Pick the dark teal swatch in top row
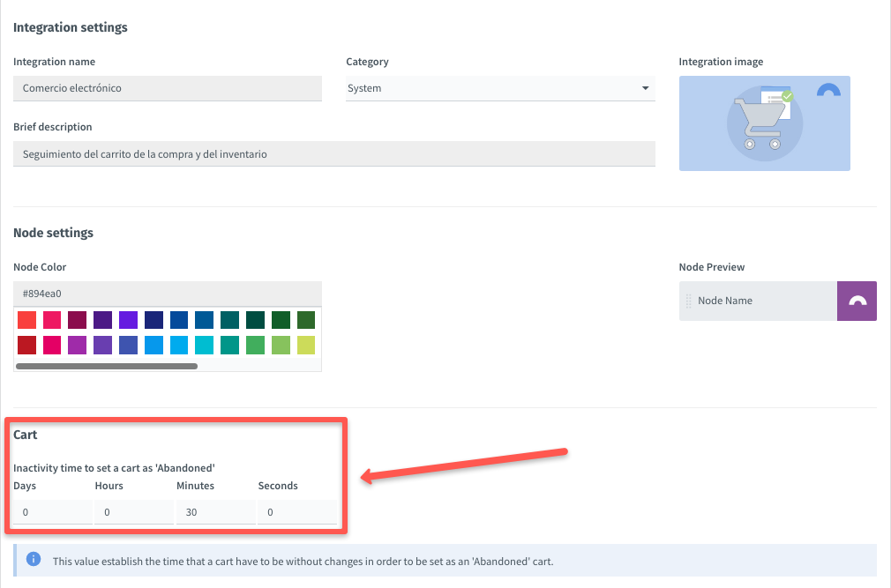This screenshot has height=588, width=891. [229, 320]
